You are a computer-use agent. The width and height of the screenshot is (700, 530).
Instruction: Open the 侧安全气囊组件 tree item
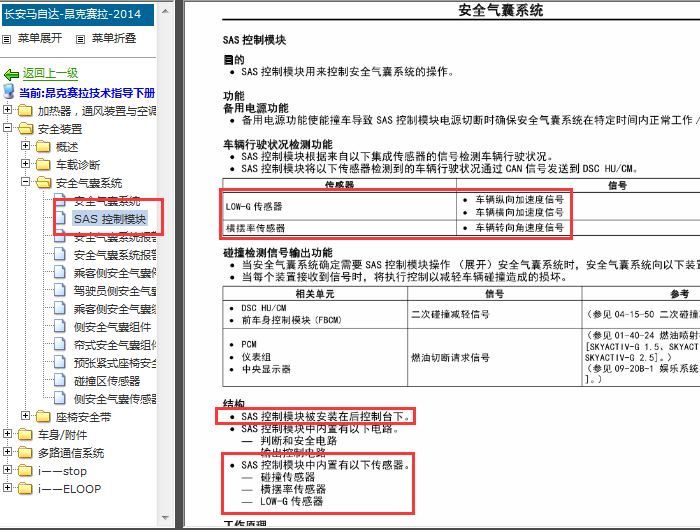tap(112, 327)
